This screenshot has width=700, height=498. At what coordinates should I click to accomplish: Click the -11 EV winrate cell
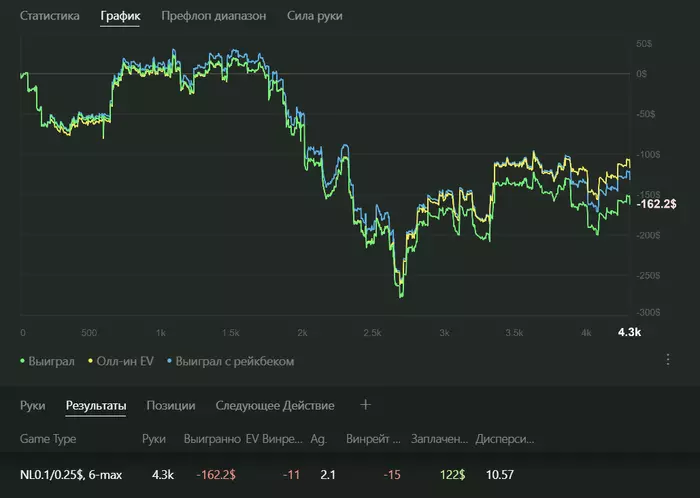292,474
